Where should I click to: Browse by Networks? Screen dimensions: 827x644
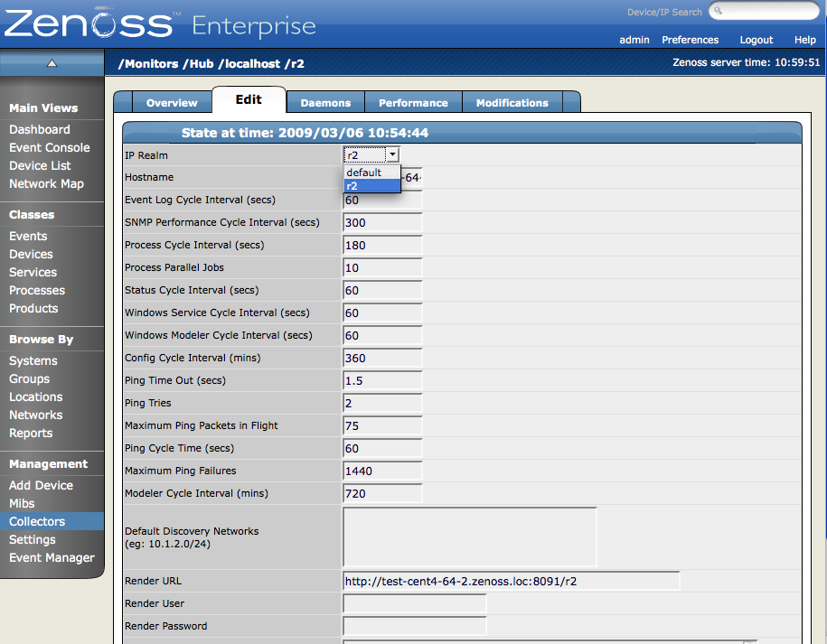[36, 415]
